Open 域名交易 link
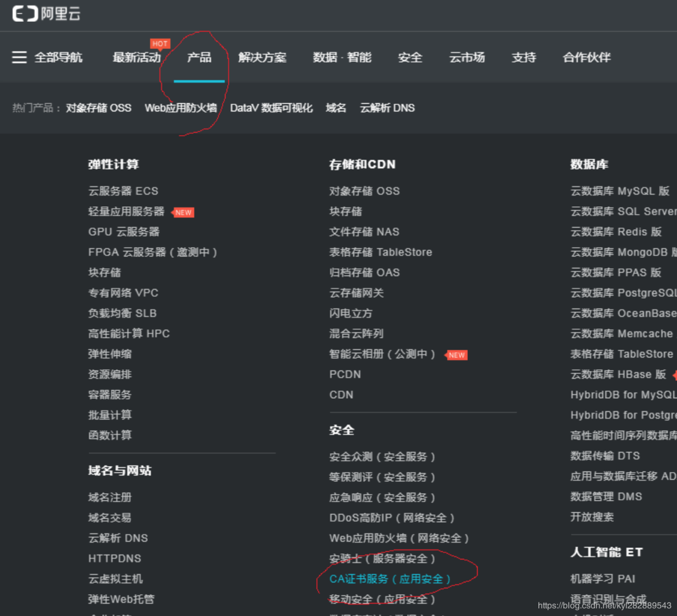The width and height of the screenshot is (677, 616). pyautogui.click(x=110, y=518)
